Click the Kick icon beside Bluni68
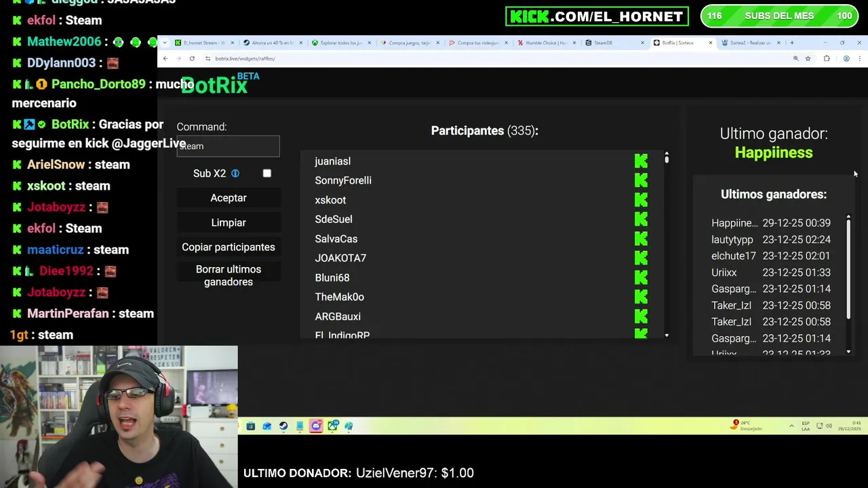This screenshot has width=868, height=488. tap(641, 277)
